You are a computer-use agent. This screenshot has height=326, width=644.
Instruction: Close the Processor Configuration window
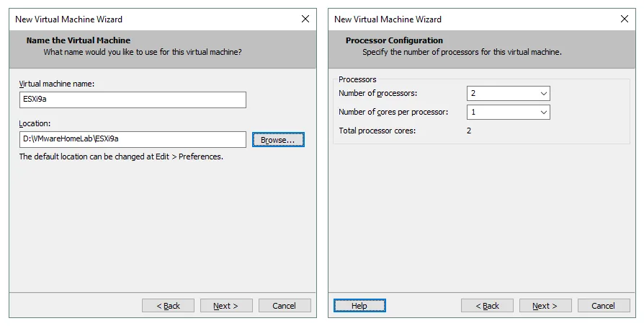pyautogui.click(x=625, y=19)
